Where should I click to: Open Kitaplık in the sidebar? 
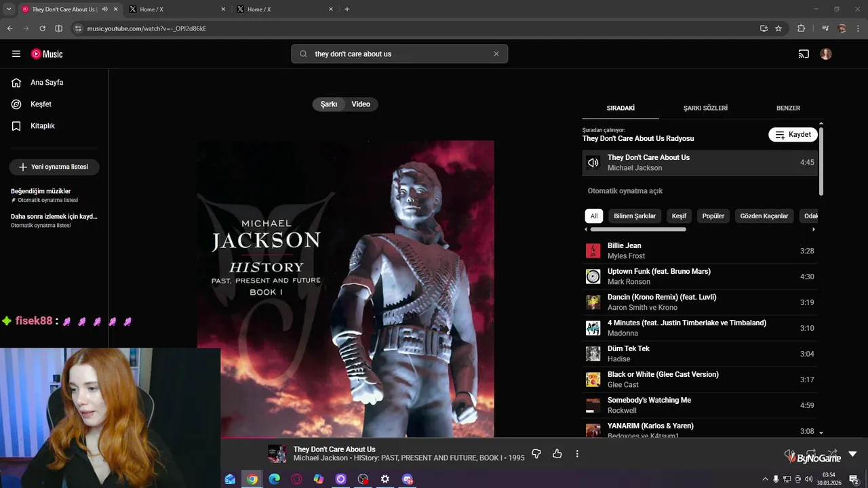(43, 126)
